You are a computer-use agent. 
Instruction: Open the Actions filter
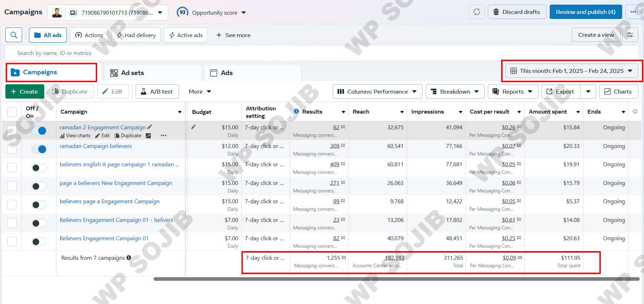pyautogui.click(x=89, y=35)
